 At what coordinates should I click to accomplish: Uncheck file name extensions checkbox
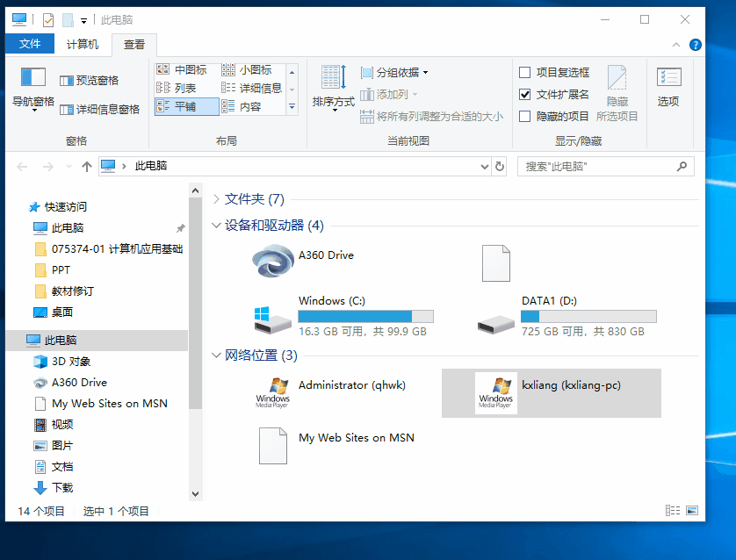pos(525,94)
